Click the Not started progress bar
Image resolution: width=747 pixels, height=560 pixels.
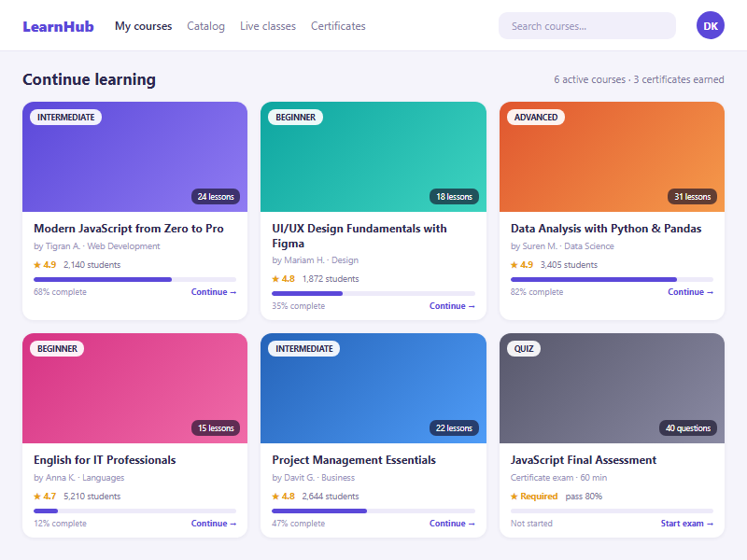[x=612, y=511]
